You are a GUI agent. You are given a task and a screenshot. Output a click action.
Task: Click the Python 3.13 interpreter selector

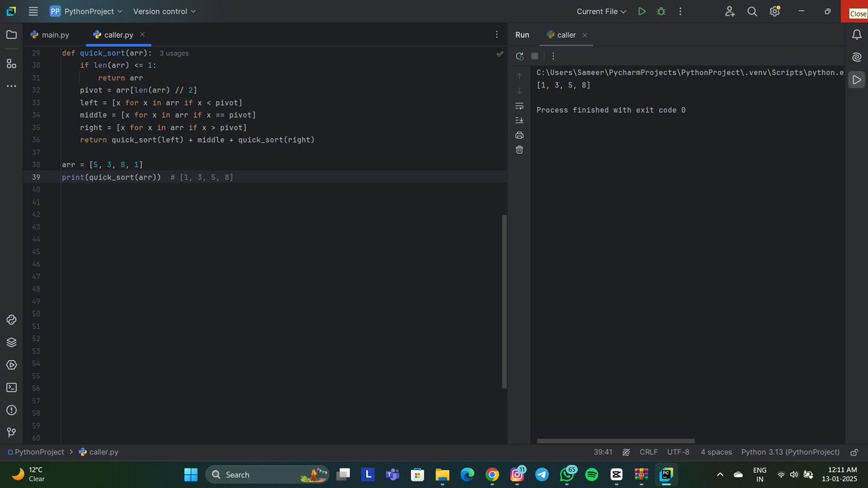coord(791,452)
